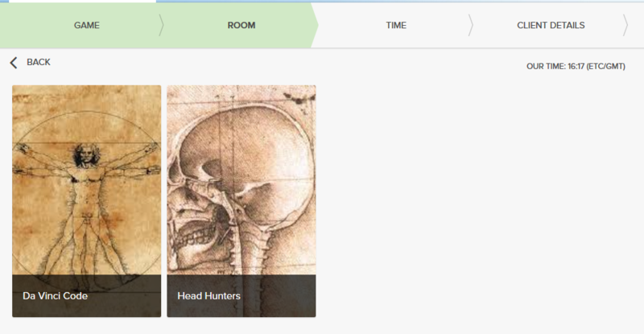
Task: Click the Head Hunters caption text
Action: 208,296
